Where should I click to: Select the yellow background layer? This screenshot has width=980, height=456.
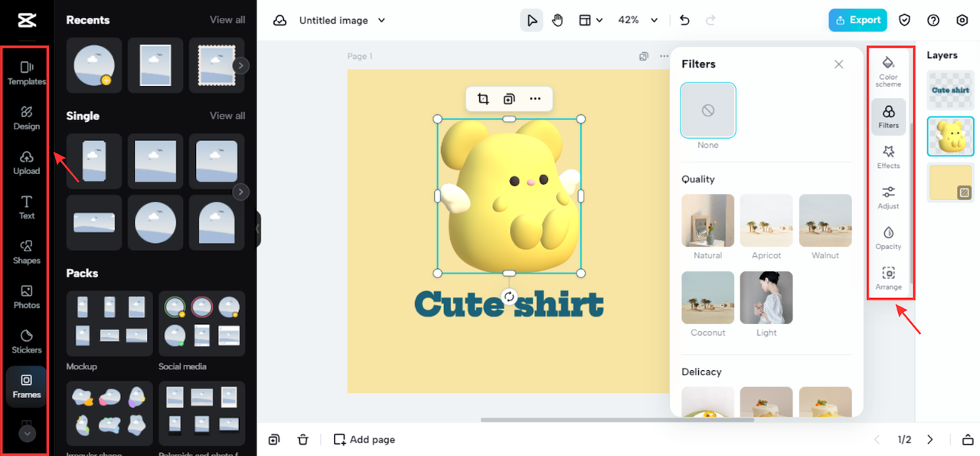coord(951,182)
